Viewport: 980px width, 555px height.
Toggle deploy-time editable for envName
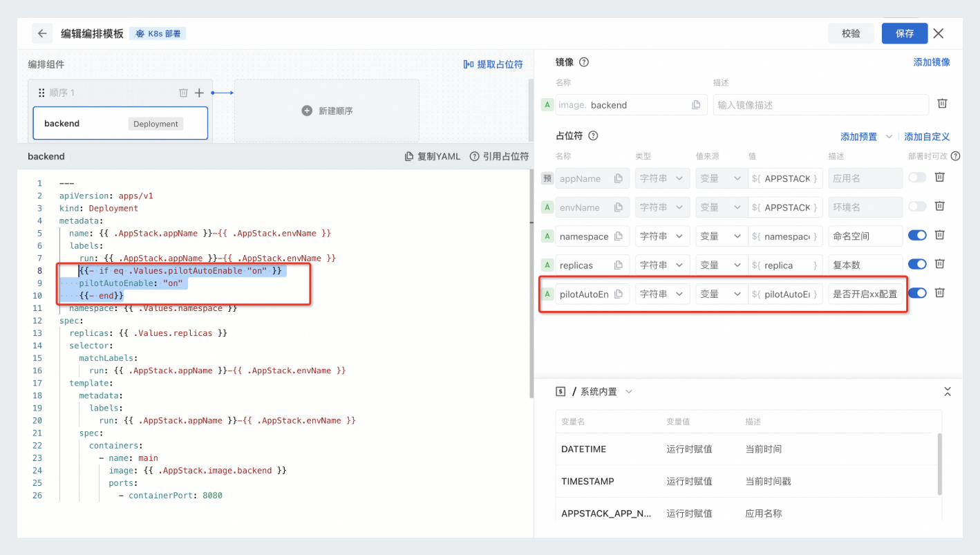pyautogui.click(x=917, y=206)
